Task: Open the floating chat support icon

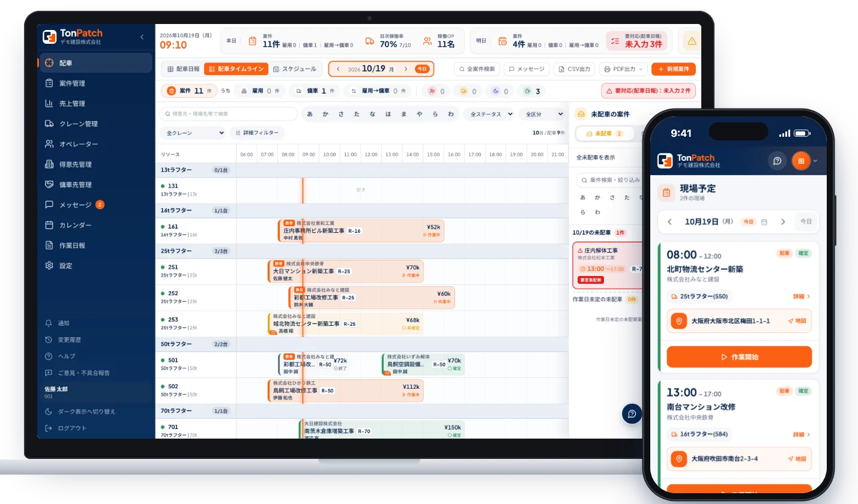Action: pyautogui.click(x=632, y=413)
